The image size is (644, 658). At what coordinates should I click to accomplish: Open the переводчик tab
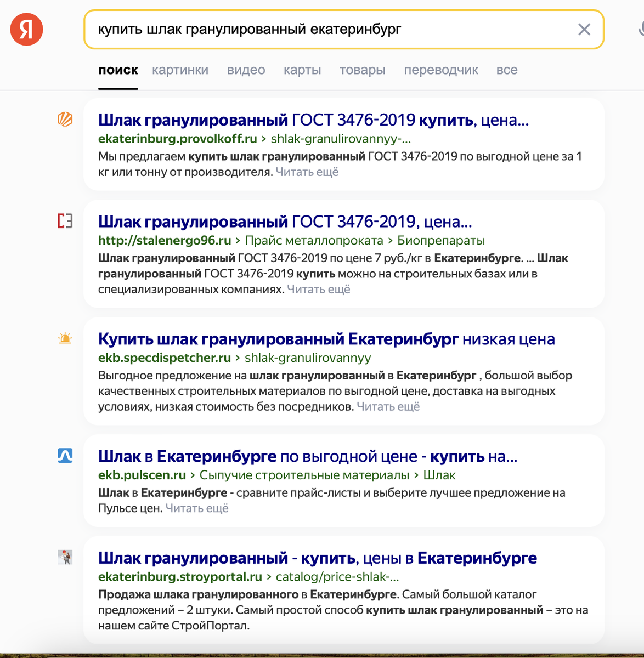pyautogui.click(x=440, y=70)
